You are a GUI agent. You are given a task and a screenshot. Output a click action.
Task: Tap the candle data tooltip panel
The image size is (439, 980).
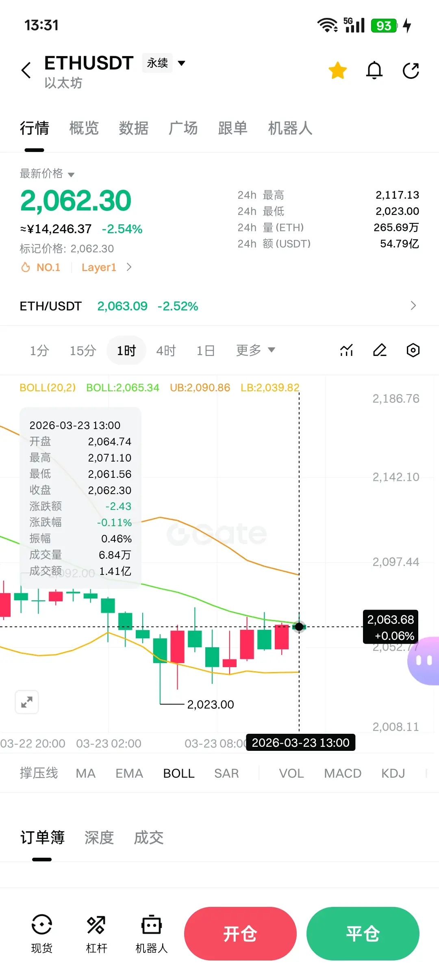pos(80,498)
